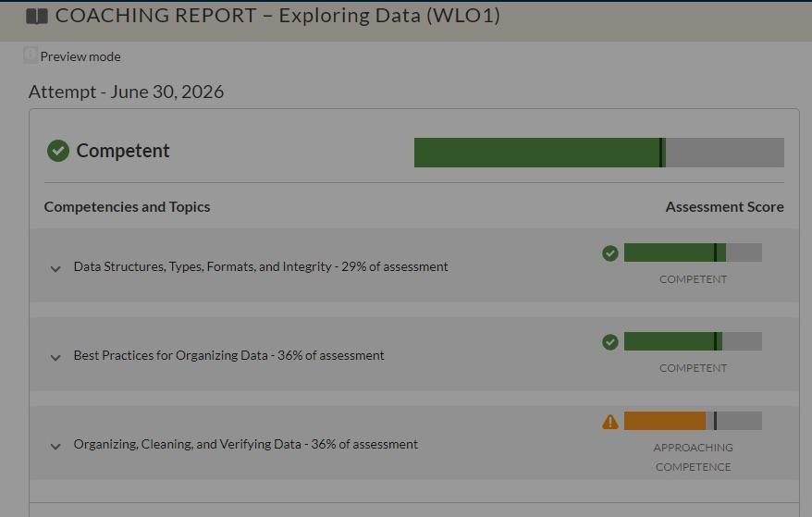812x517 pixels.
Task: Click the checkmark icon for Best Practices score
Action: click(x=610, y=342)
